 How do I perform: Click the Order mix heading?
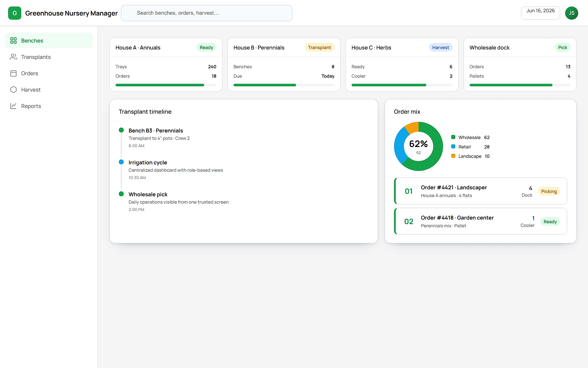(x=407, y=111)
